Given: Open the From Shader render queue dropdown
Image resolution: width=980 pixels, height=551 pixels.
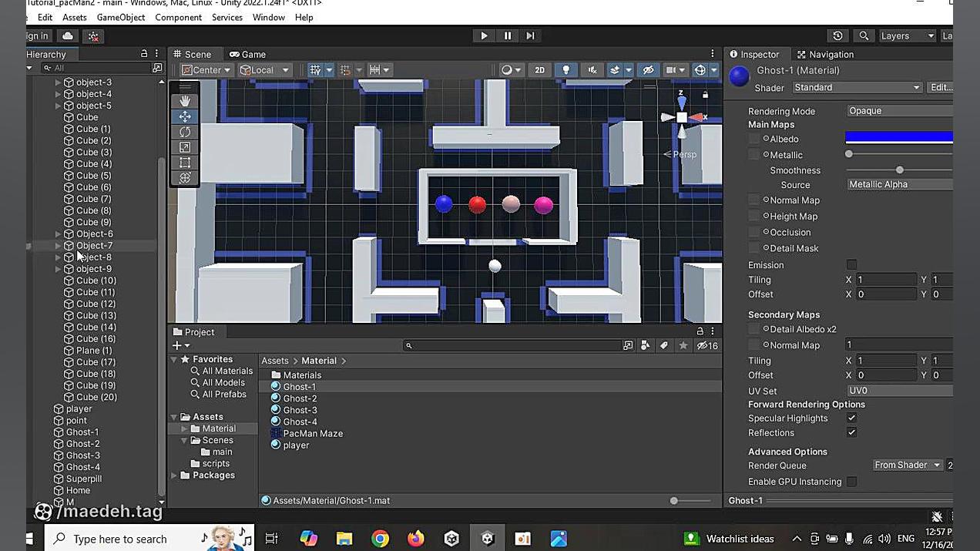Looking at the screenshot, I should click(x=908, y=465).
